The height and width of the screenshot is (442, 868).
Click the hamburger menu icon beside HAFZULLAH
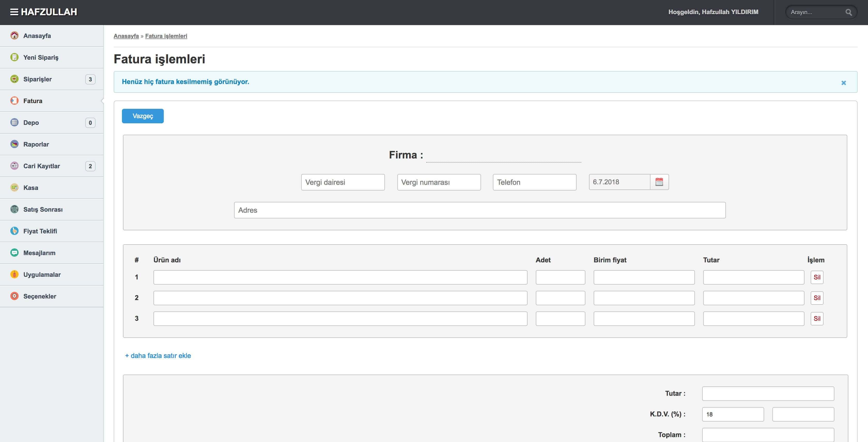click(14, 12)
